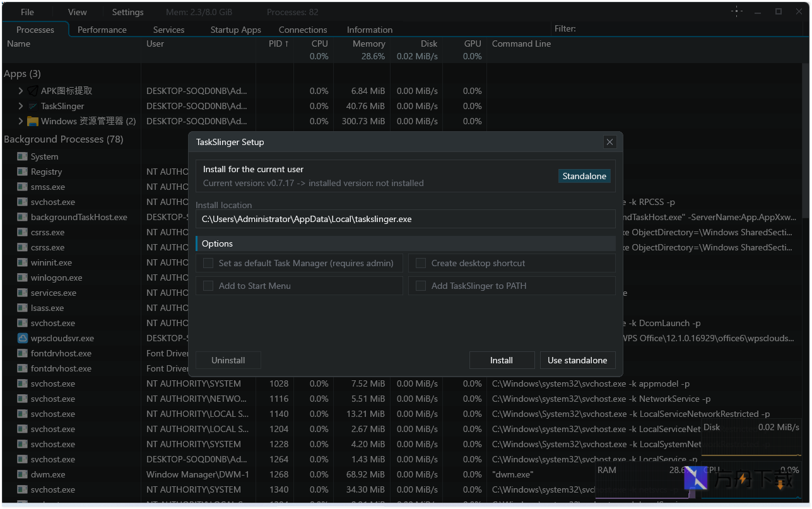Image resolution: width=812 pixels, height=509 pixels.
Task: Click the smss.exe process icon
Action: coord(22,187)
